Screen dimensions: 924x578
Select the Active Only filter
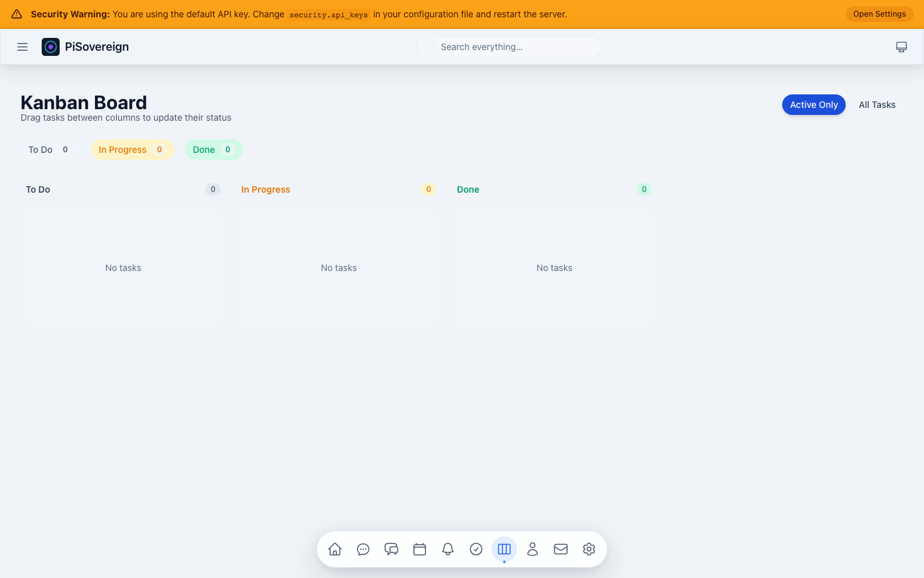[x=814, y=105]
